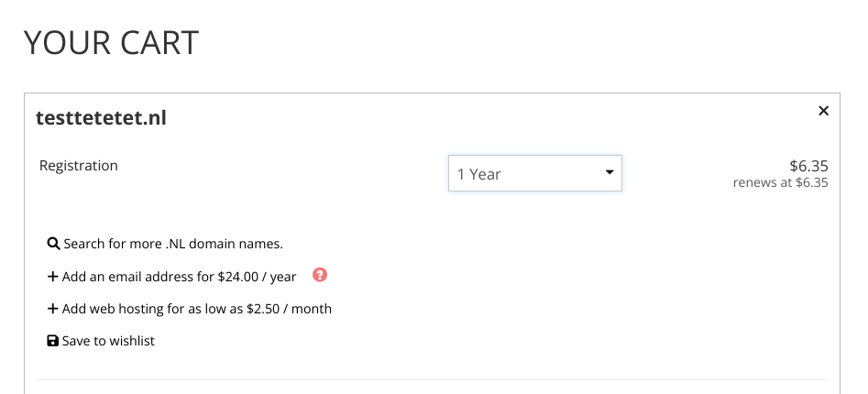The image size is (868, 394).
Task: Click the plus icon beside email address offer
Action: tap(52, 276)
